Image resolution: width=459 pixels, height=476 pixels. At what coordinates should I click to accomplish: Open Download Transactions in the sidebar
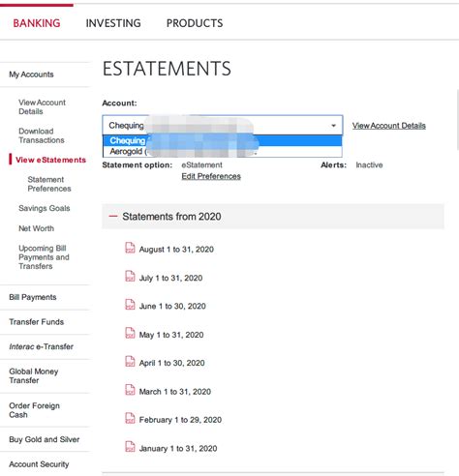[42, 135]
